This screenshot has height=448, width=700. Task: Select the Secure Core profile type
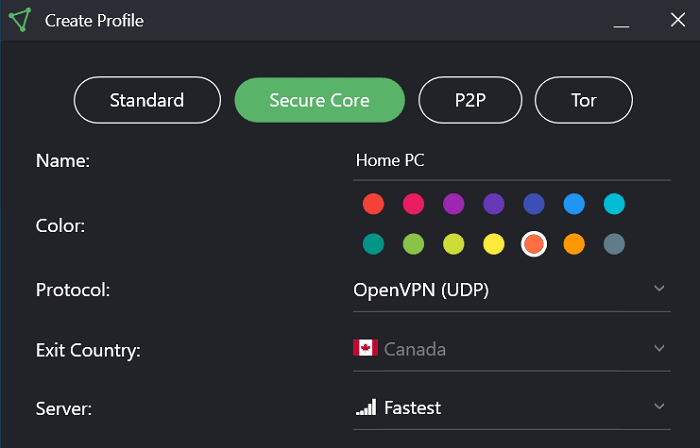[x=320, y=100]
